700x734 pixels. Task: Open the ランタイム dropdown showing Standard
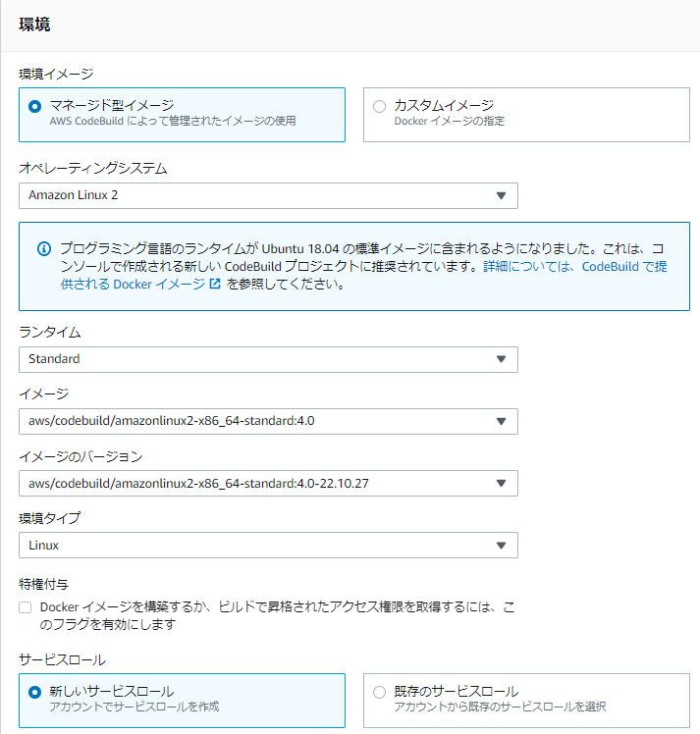point(268,359)
